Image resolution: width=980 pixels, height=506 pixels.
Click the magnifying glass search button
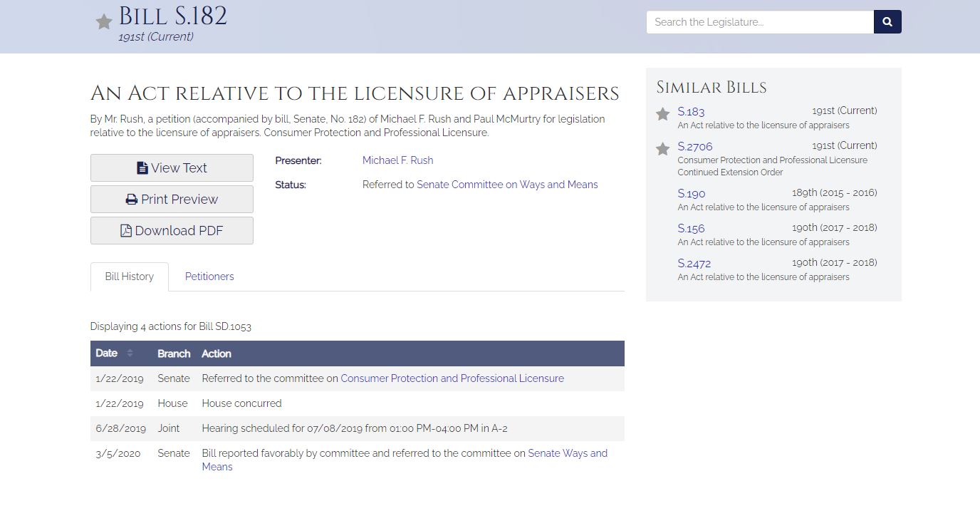coord(887,22)
